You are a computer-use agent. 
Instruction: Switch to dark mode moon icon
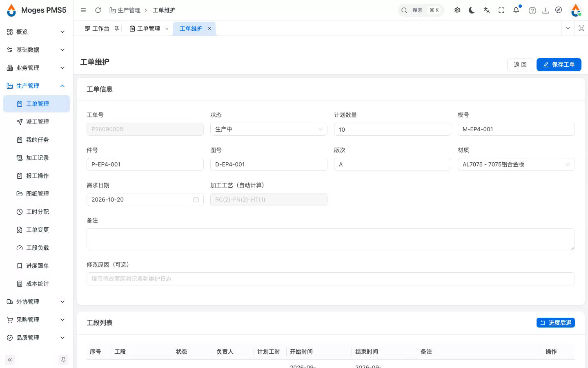(x=472, y=10)
